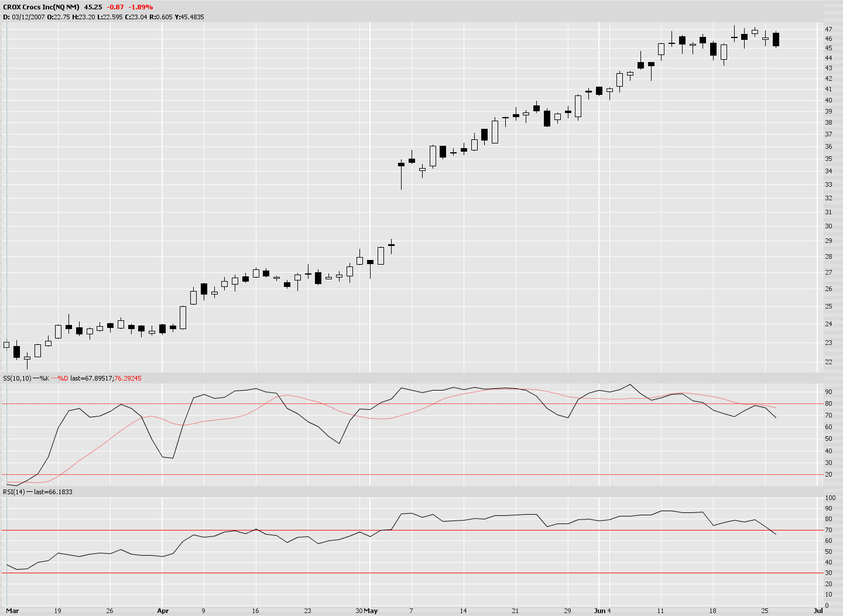Screen dimensions: 843x616
Task: Click the CROX Crocs Inc(NQ NM) title
Action: tap(41, 7)
